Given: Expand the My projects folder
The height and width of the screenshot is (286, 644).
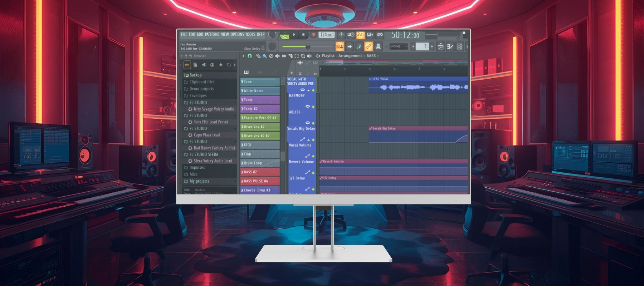Looking at the screenshot, I should [x=199, y=181].
